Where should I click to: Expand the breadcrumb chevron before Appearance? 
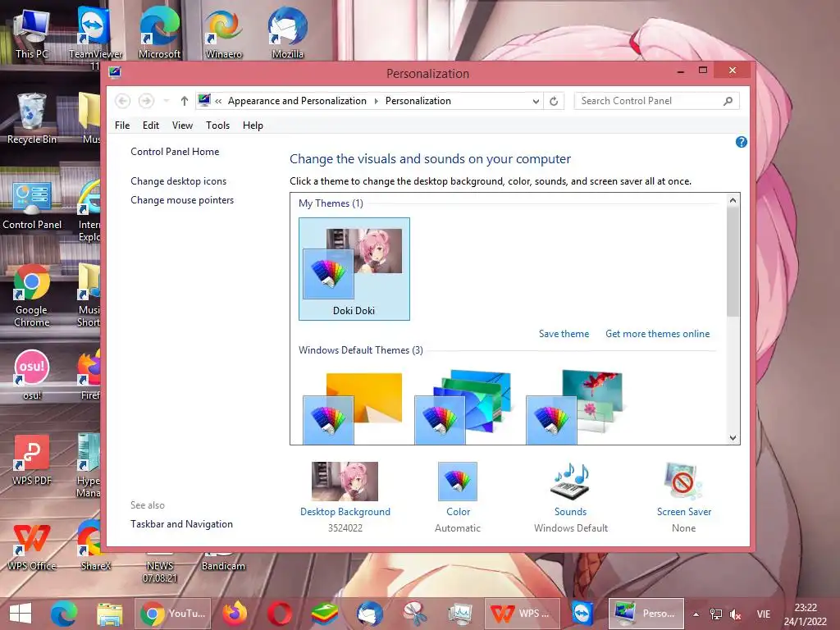[218, 101]
